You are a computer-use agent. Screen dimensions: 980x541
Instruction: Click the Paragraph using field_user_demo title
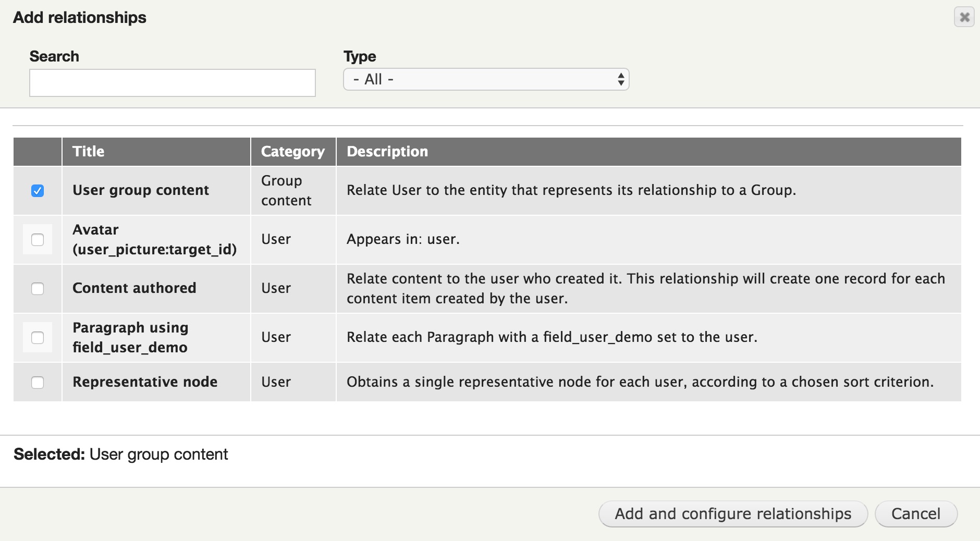pos(130,338)
